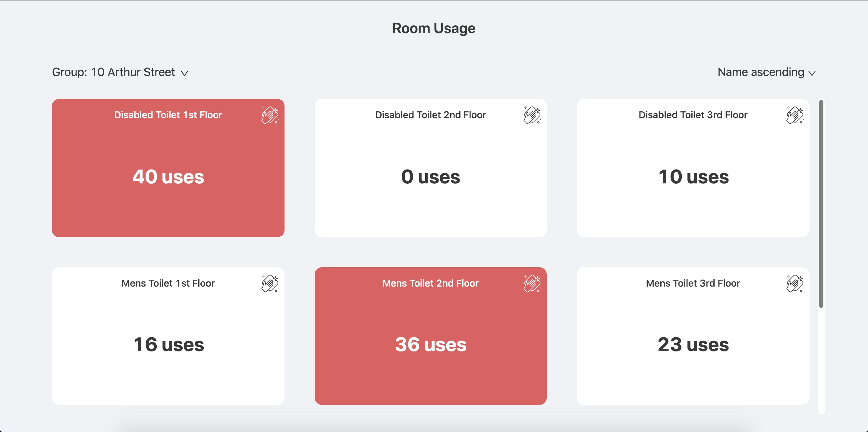
Task: Click cleaning hands icon on Disabled Toilet 2nd Floor
Action: point(532,115)
